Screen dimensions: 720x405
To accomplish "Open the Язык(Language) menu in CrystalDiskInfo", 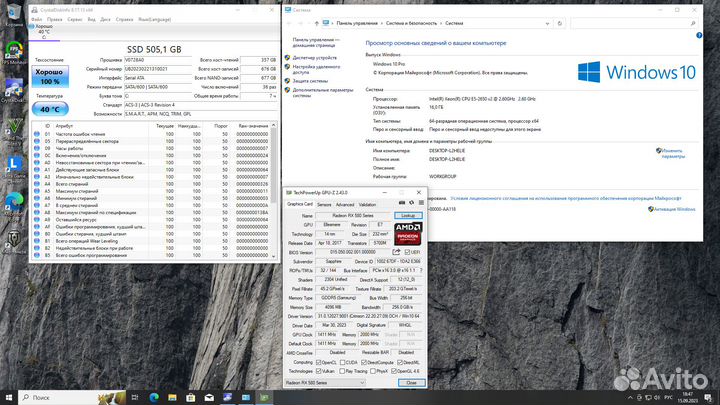I will pos(155,19).
